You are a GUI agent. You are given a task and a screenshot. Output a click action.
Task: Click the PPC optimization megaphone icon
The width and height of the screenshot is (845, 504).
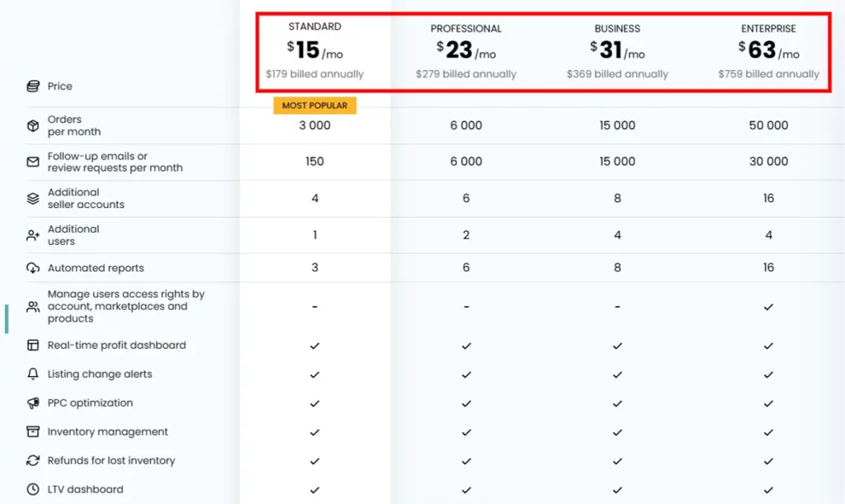coord(33,403)
